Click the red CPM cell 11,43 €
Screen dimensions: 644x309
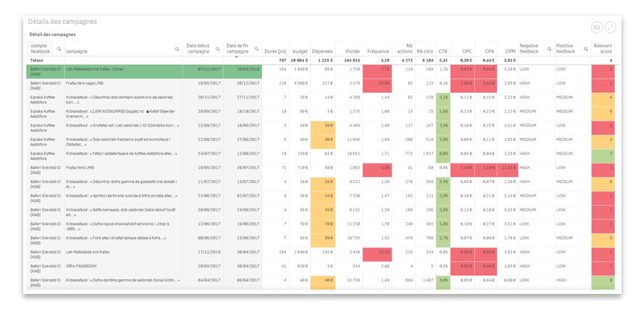[x=508, y=170]
